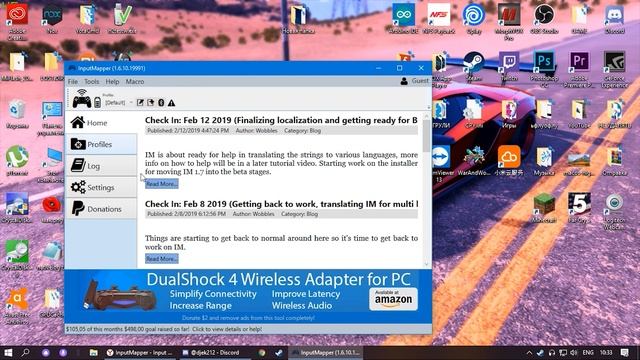Click the Bluetooth icon in the toolbar

click(161, 102)
